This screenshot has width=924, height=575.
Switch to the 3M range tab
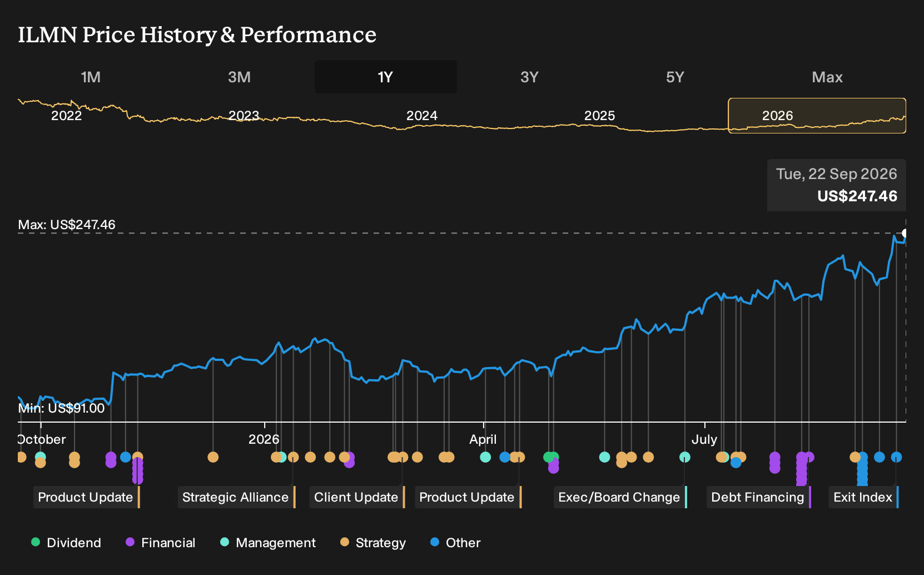(239, 77)
